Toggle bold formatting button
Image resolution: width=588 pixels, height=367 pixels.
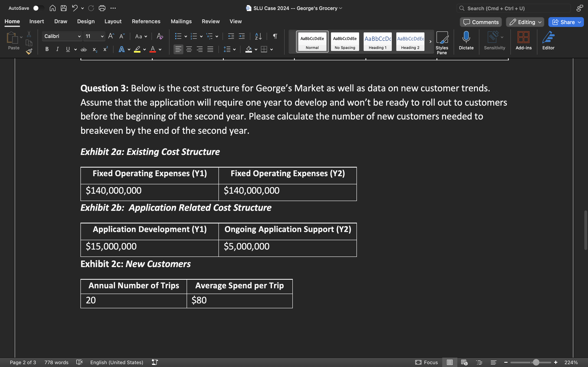47,49
